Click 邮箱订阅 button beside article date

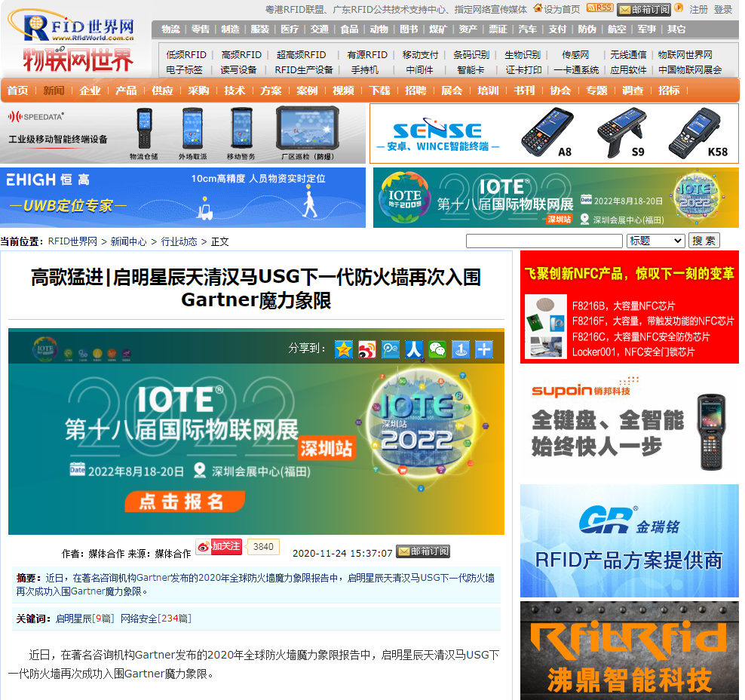(x=423, y=551)
